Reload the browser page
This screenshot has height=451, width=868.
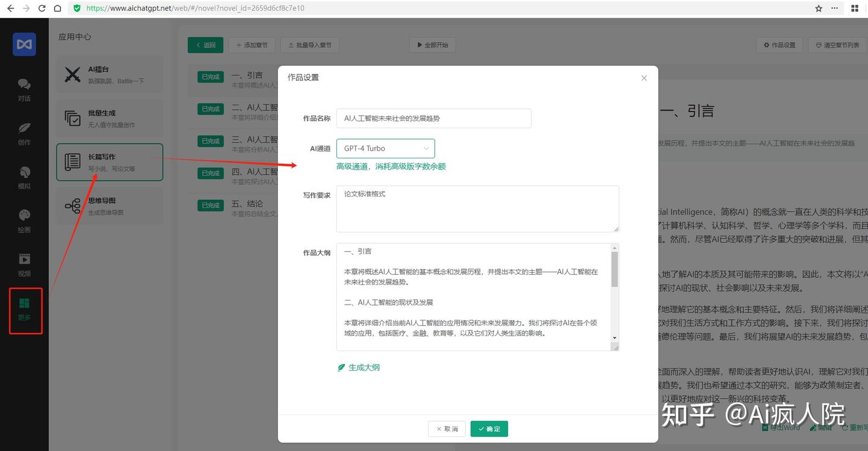pyautogui.click(x=42, y=8)
